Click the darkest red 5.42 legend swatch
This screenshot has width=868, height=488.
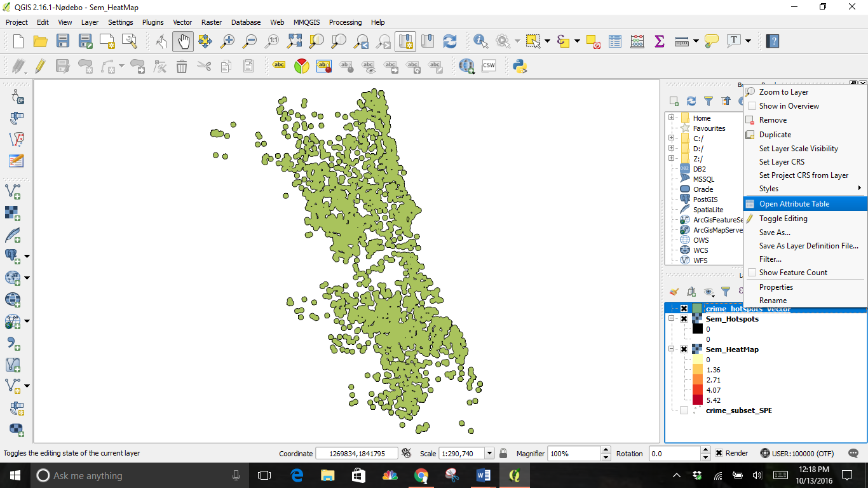698,400
